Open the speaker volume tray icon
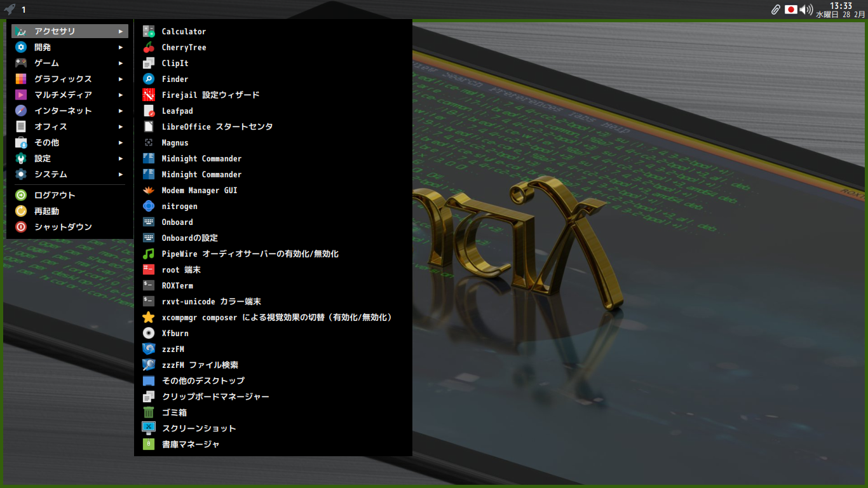868x488 pixels. [x=806, y=10]
